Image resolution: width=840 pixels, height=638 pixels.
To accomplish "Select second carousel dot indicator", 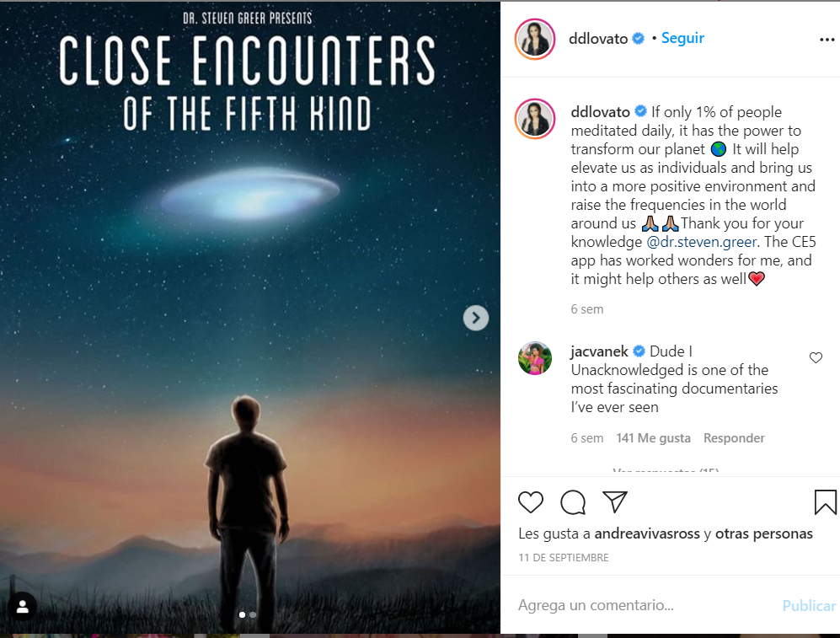I will 253,615.
